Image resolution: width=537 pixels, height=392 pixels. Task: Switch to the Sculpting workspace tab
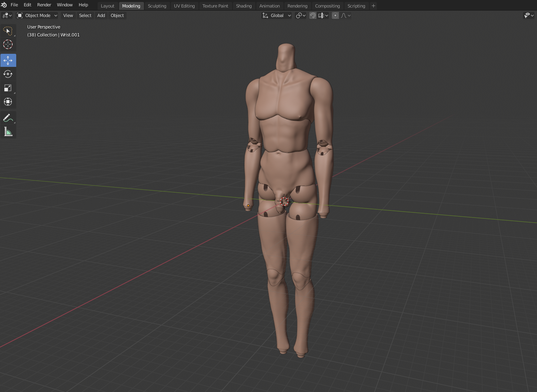pyautogui.click(x=157, y=6)
